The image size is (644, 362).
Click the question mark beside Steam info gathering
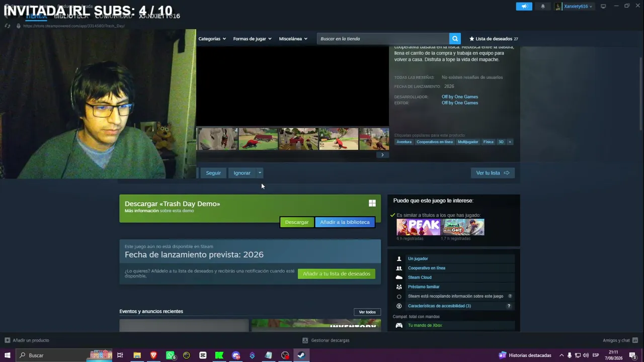click(510, 296)
